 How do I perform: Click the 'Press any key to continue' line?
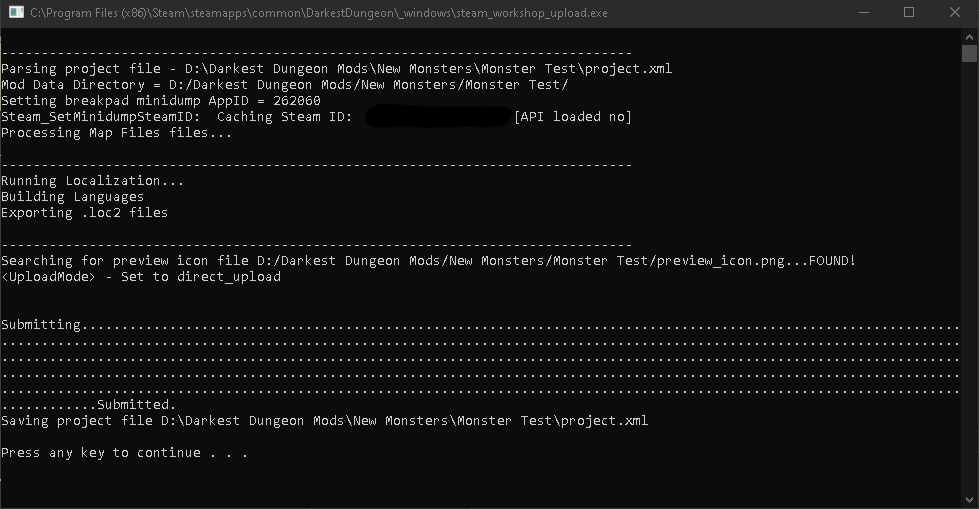[x=124, y=453]
